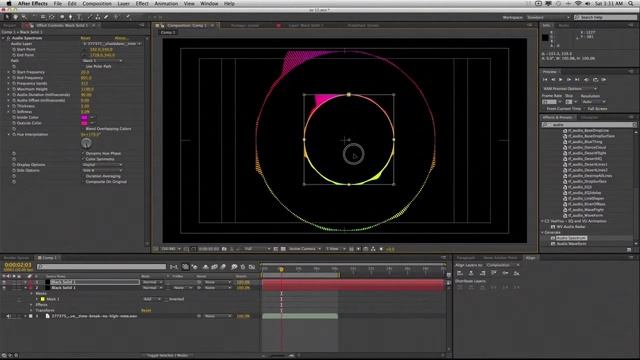Jump to last frame in Preview panel

(x=577, y=80)
